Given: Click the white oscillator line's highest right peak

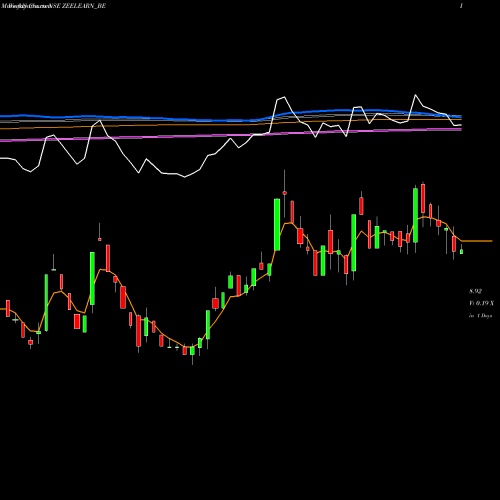Looking at the screenshot, I should click(x=415, y=95).
